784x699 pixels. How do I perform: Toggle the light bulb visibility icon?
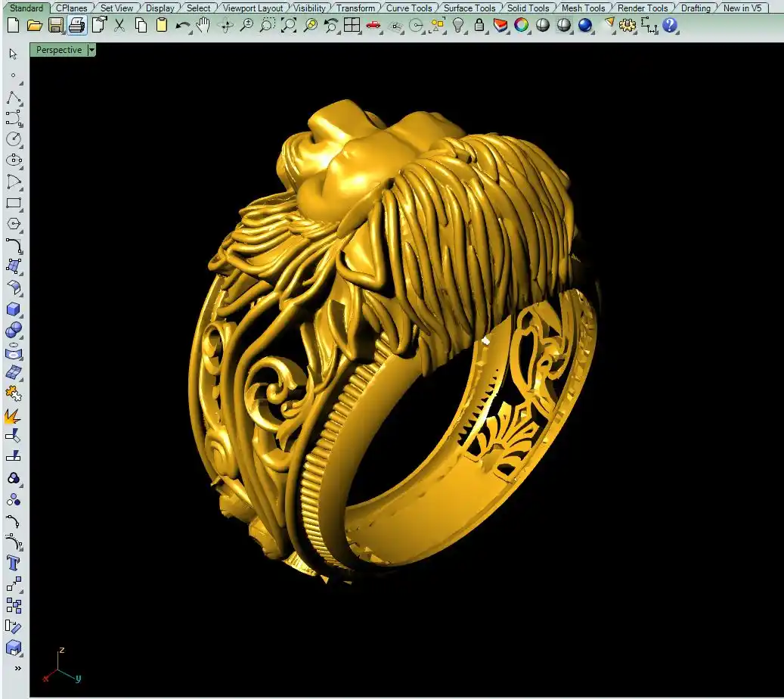[458, 25]
